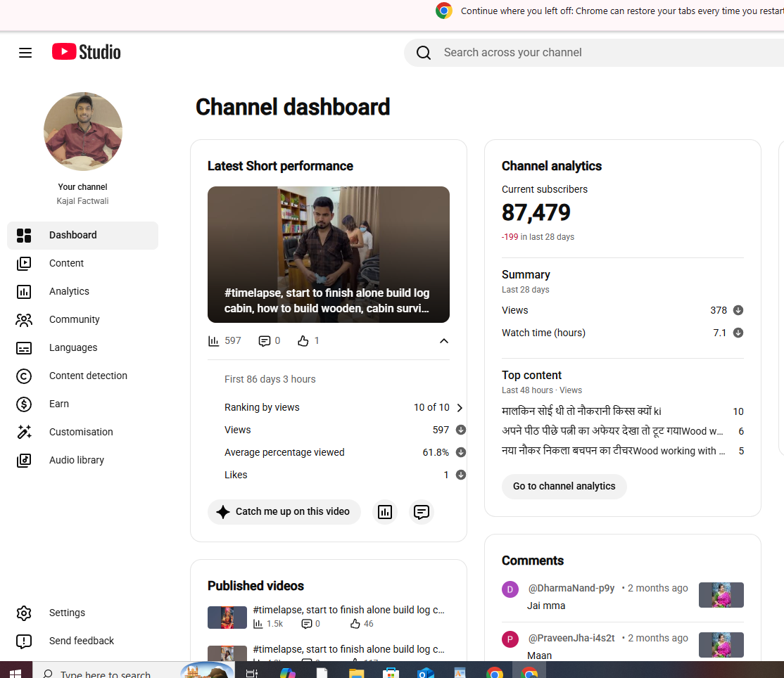This screenshot has height=678, width=784.
Task: Click the Languages subtitles icon
Action: click(24, 347)
